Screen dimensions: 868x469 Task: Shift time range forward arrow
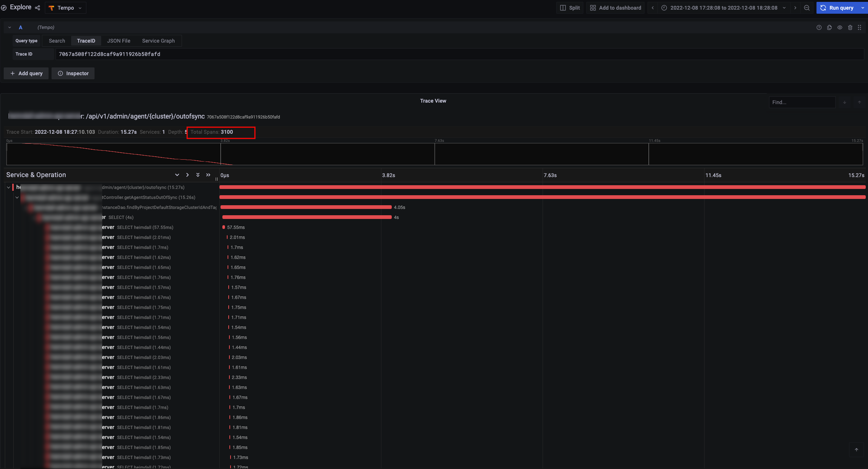click(795, 8)
